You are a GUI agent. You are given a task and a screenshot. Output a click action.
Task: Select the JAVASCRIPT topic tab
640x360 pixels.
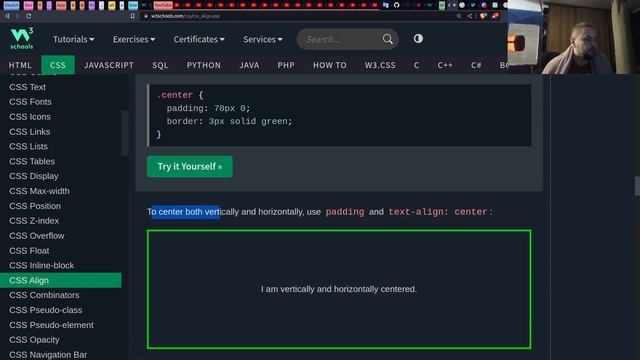109,65
